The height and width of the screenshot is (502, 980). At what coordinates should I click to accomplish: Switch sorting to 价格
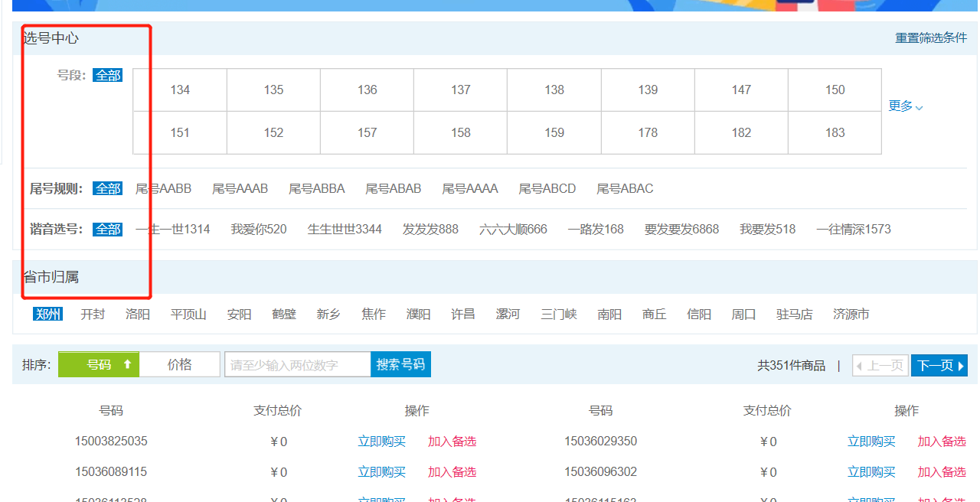point(180,364)
